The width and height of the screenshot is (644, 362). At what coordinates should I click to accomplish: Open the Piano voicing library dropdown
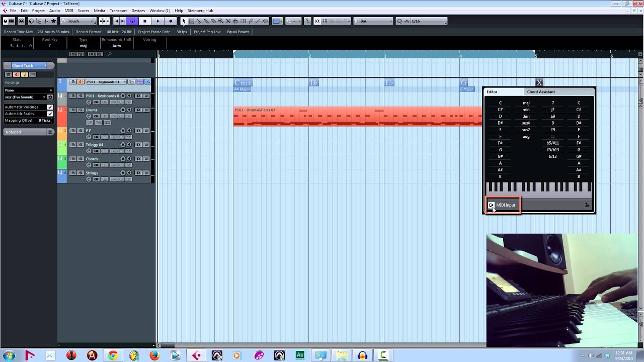[29, 90]
